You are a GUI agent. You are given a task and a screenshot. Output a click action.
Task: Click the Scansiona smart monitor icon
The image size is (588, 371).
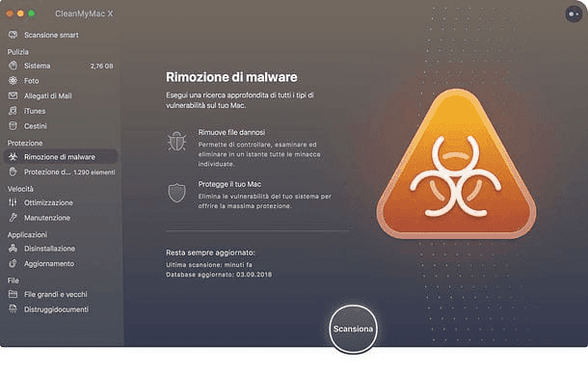coord(13,35)
